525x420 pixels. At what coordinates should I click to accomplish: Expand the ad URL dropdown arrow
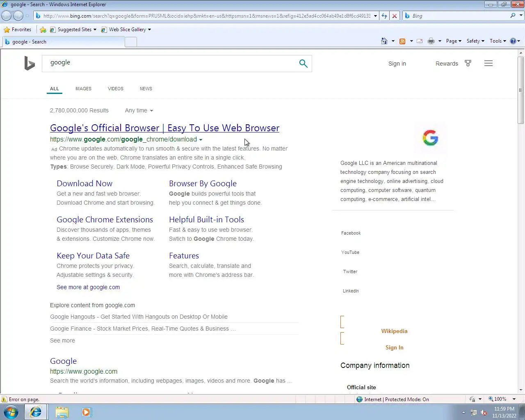(201, 140)
